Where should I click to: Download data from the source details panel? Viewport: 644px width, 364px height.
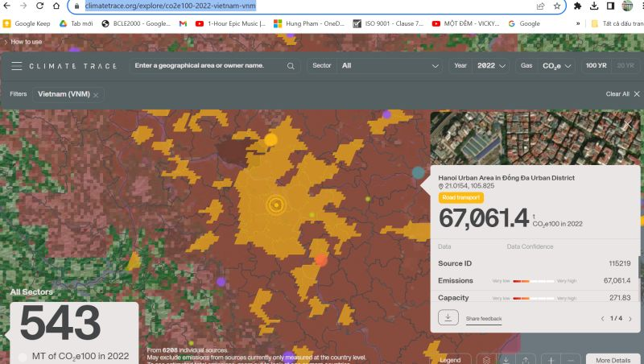[x=448, y=318]
